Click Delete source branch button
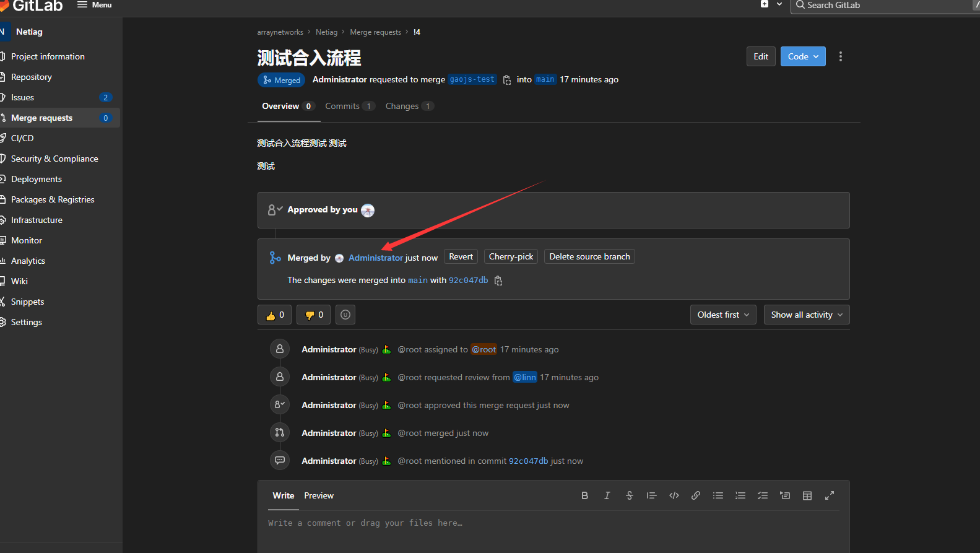 click(589, 256)
